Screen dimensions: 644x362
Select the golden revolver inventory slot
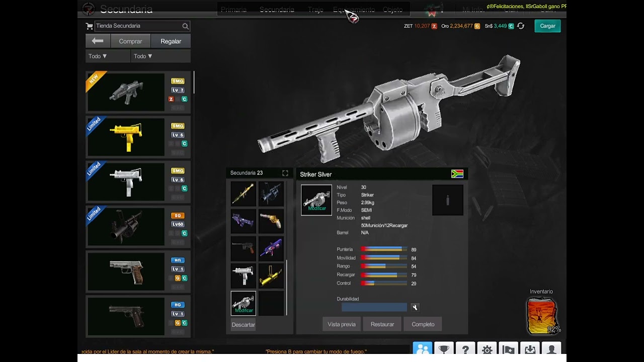[271, 221]
